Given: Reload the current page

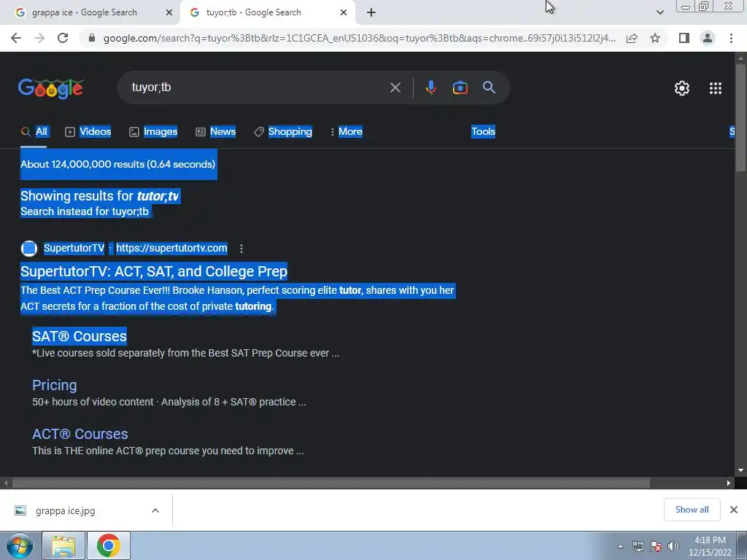Looking at the screenshot, I should pos(63,38).
